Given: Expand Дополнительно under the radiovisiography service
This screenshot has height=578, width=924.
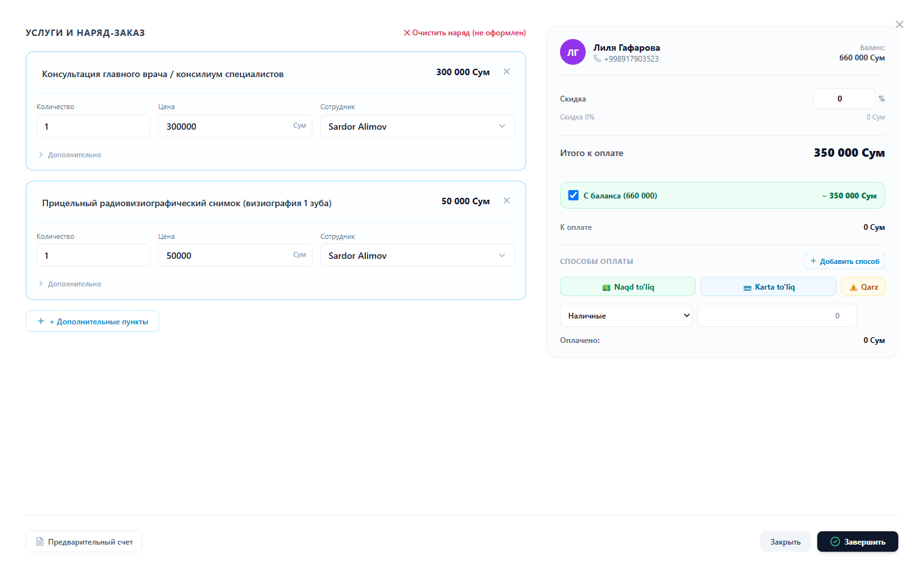Looking at the screenshot, I should (x=70, y=284).
